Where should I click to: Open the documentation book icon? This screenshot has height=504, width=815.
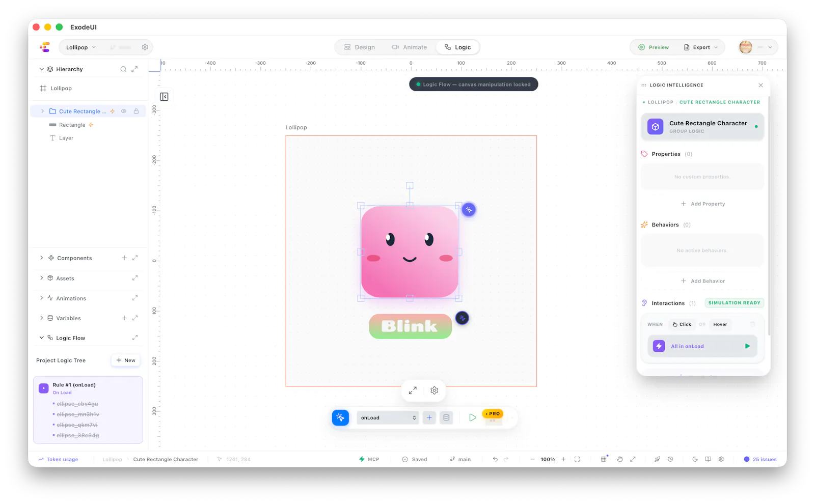(x=708, y=459)
